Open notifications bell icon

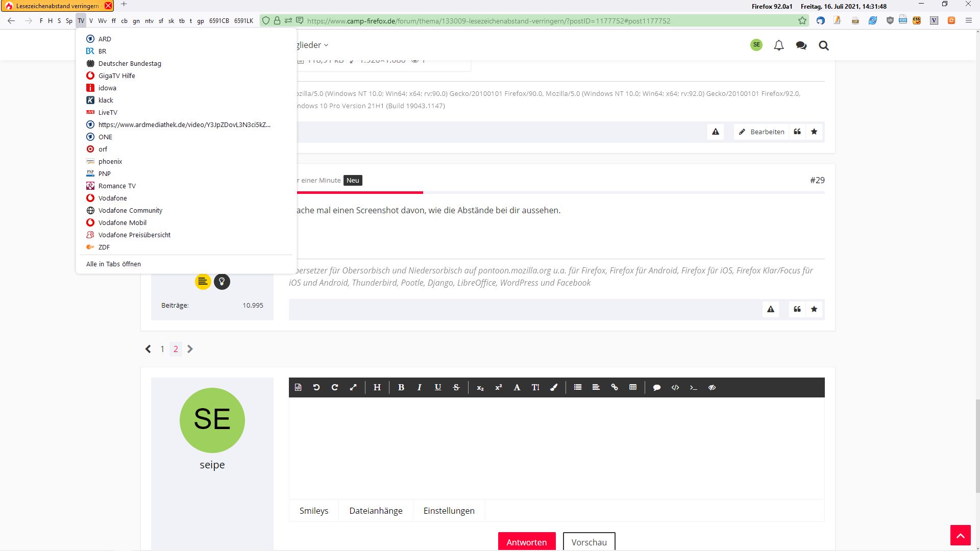(x=779, y=45)
